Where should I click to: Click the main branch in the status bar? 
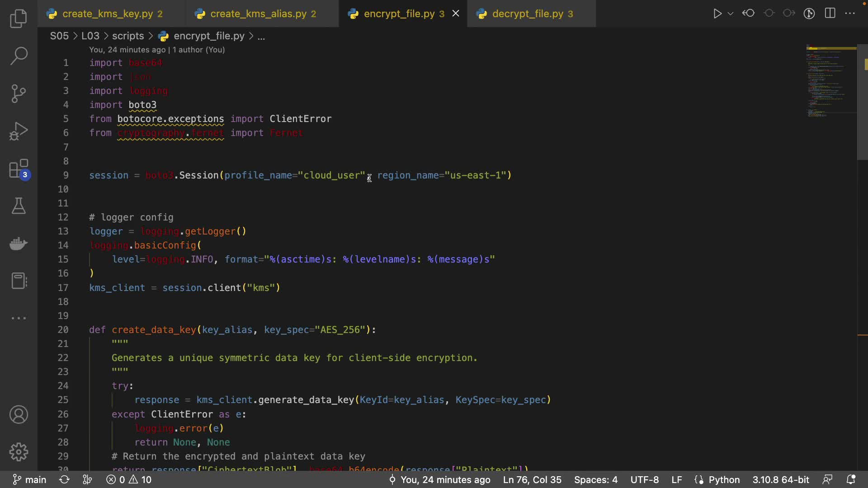[x=30, y=479]
